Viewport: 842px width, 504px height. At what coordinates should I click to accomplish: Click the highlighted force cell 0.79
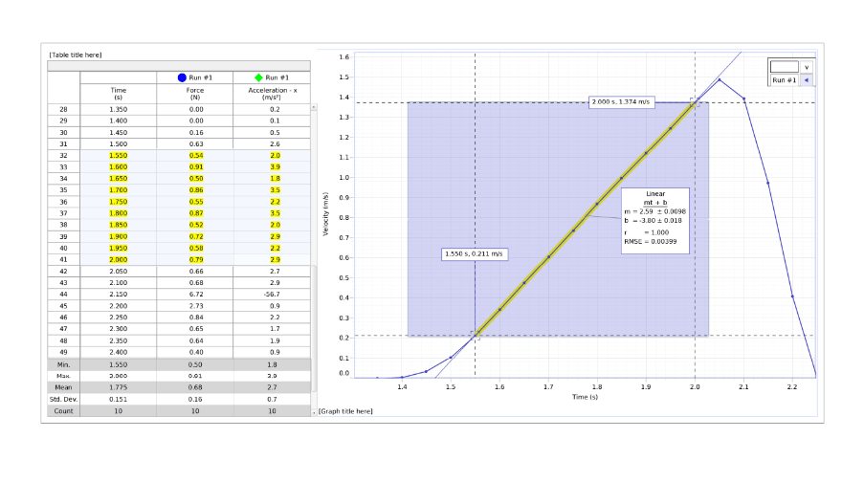pyautogui.click(x=196, y=260)
